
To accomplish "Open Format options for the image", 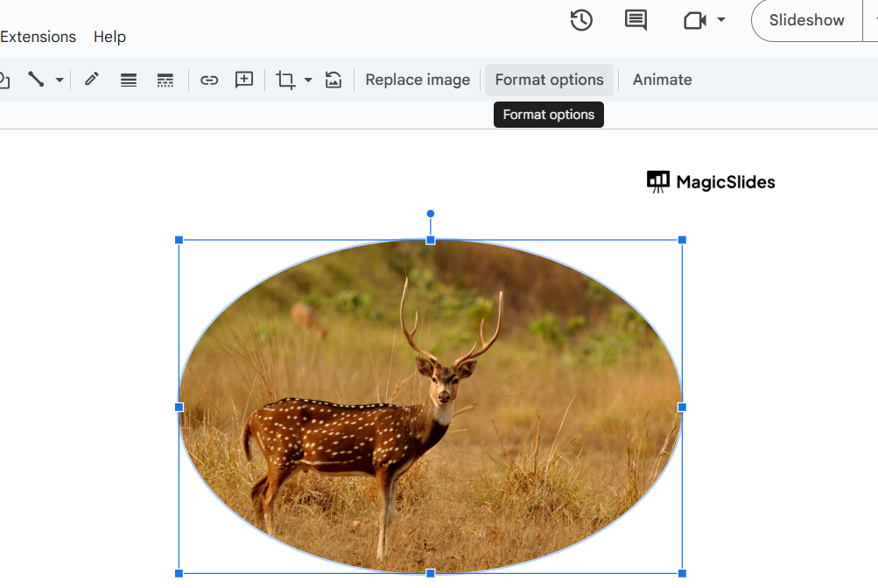I will coord(549,79).
